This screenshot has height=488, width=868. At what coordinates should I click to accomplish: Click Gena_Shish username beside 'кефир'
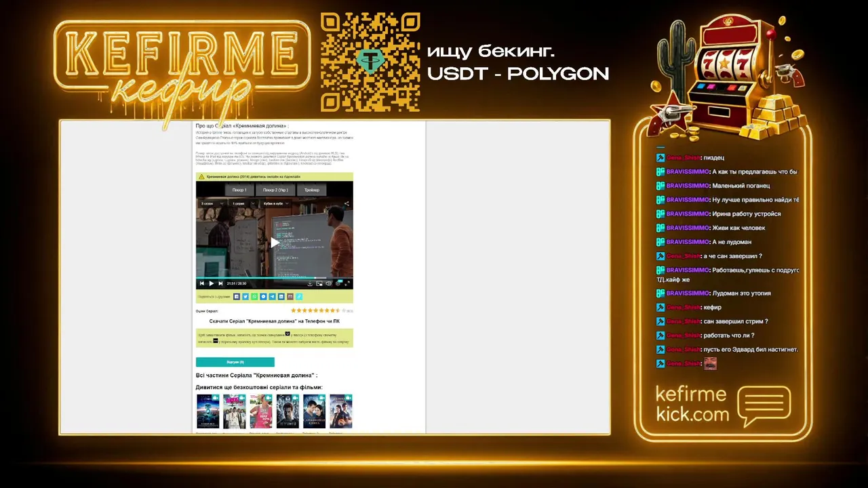683,307
